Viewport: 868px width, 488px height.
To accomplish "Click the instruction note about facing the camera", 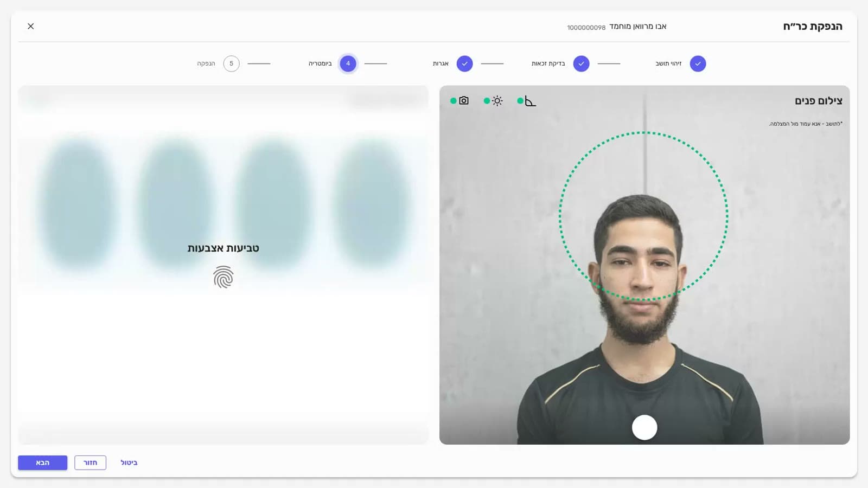I will coord(806,124).
